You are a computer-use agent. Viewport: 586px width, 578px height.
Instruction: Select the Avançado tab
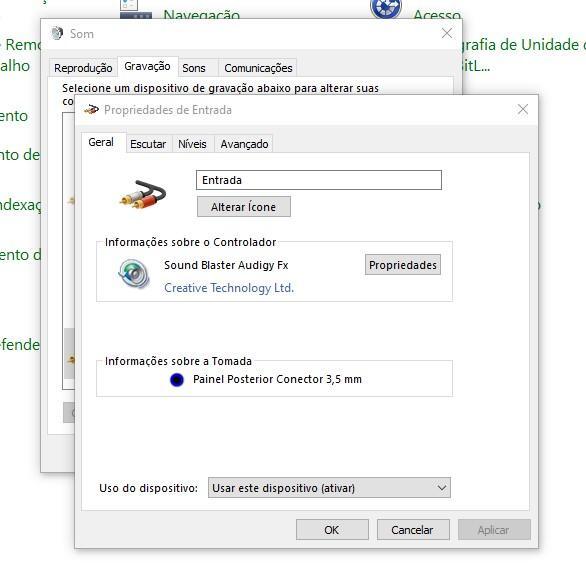(x=244, y=144)
